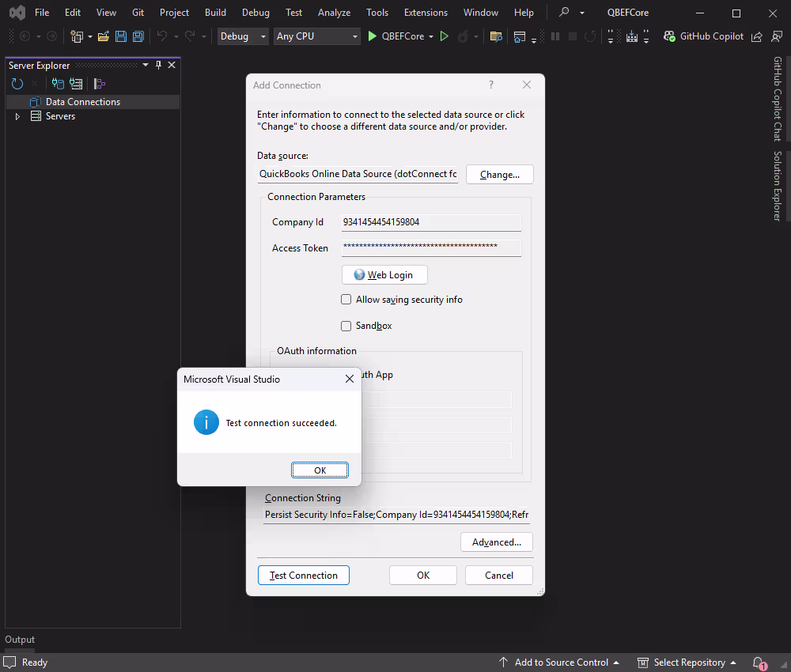
Task: Open the Solution Explorer side tab
Action: tap(778, 186)
